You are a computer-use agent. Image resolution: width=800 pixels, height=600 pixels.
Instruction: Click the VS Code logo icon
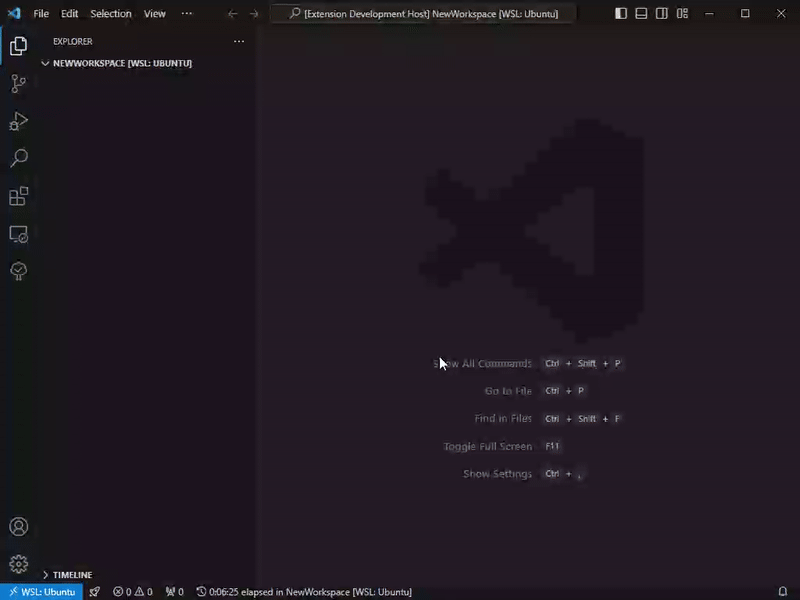click(14, 13)
